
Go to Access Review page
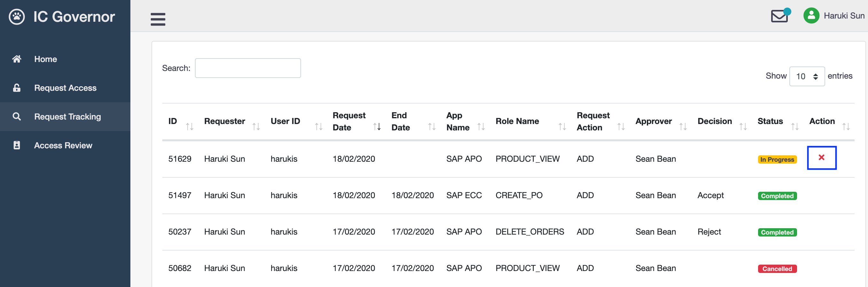point(63,145)
